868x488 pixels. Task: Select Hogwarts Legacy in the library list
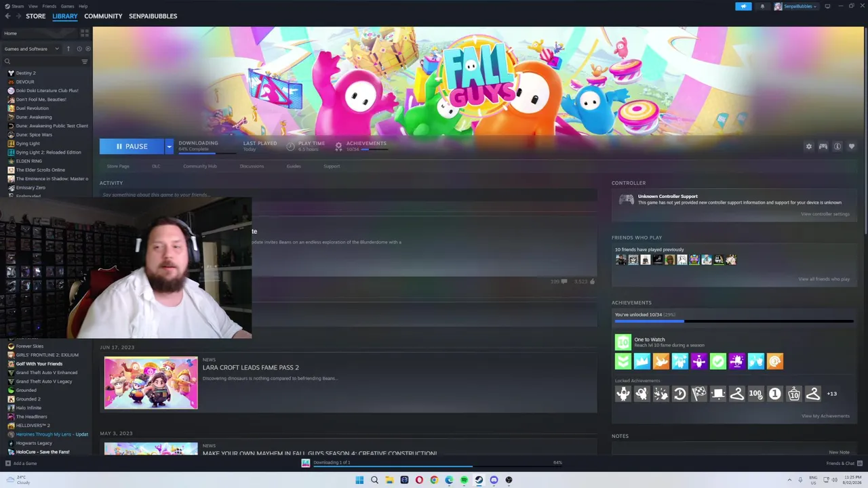tap(34, 443)
